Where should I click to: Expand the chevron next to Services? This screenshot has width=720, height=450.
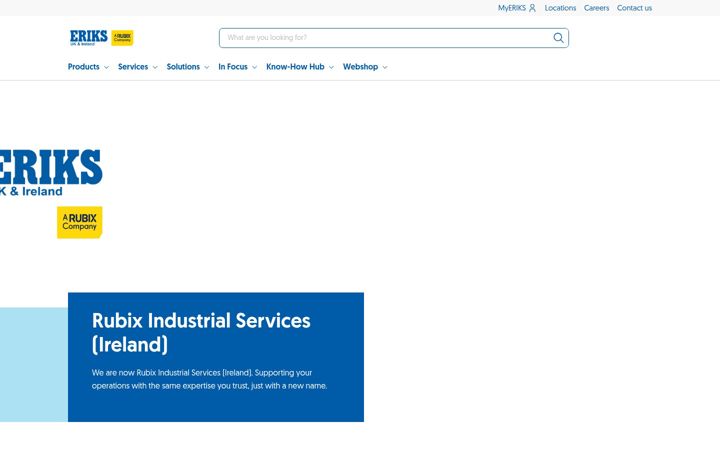[x=155, y=67]
